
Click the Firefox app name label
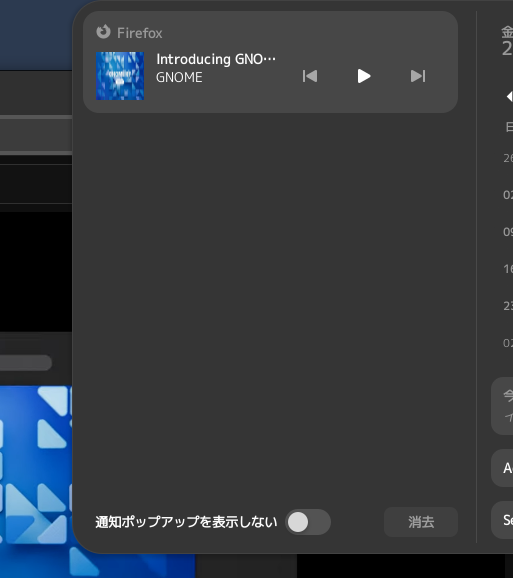click(x=140, y=33)
